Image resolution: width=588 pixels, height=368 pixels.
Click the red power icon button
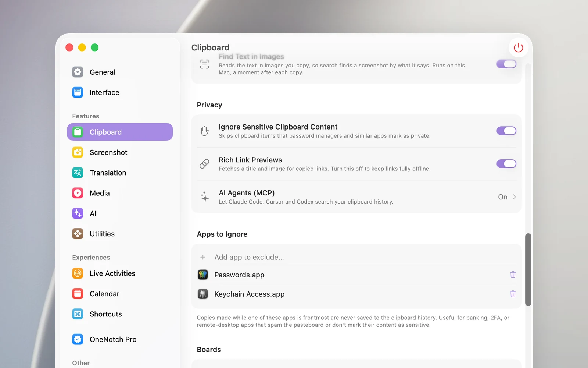click(518, 47)
